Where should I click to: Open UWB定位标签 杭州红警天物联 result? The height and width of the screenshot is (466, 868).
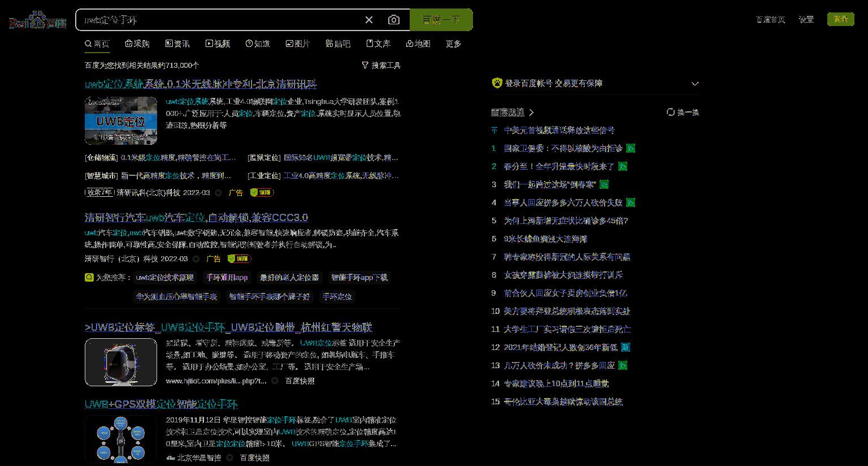pos(228,327)
